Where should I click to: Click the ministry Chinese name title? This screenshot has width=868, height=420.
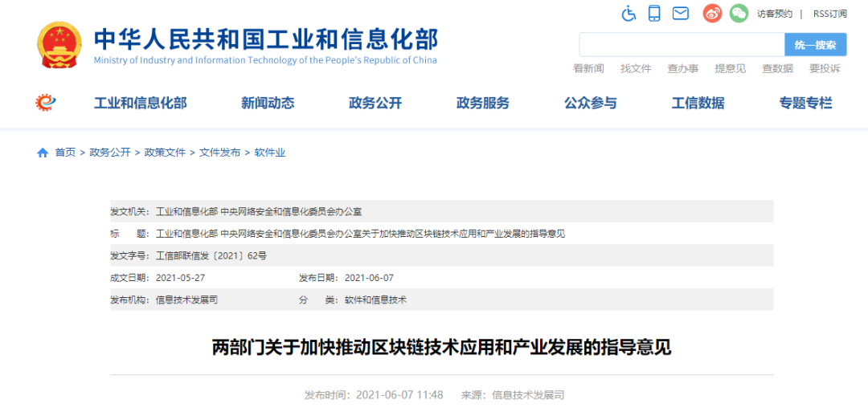point(266,39)
